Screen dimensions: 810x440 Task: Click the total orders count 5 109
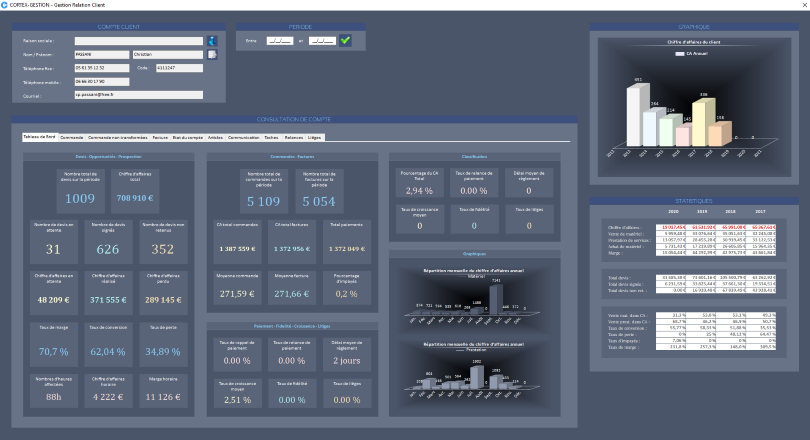tap(263, 201)
